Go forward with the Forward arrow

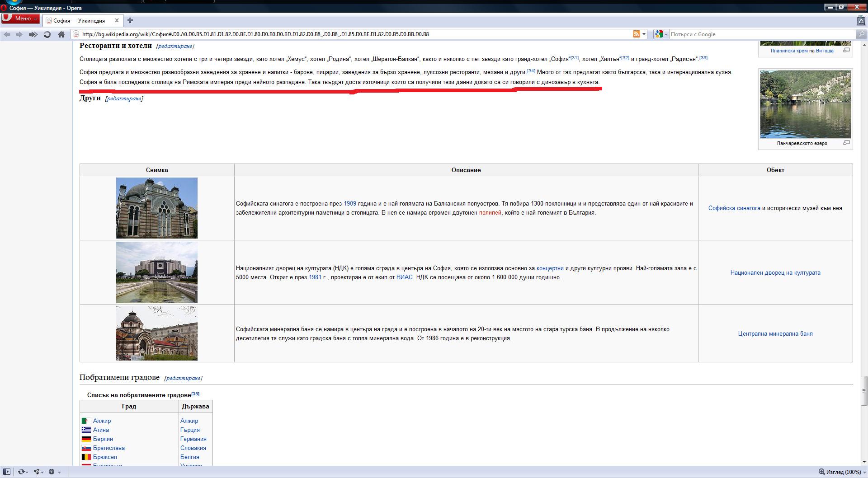point(19,34)
